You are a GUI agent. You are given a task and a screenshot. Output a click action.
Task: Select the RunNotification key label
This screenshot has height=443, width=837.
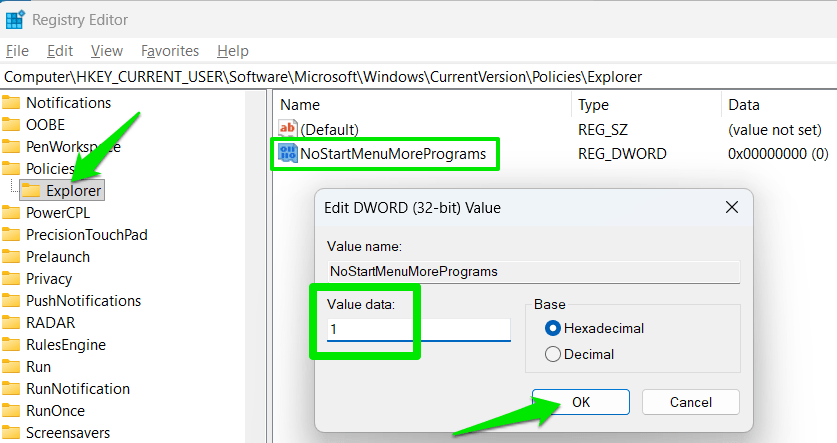click(x=78, y=389)
